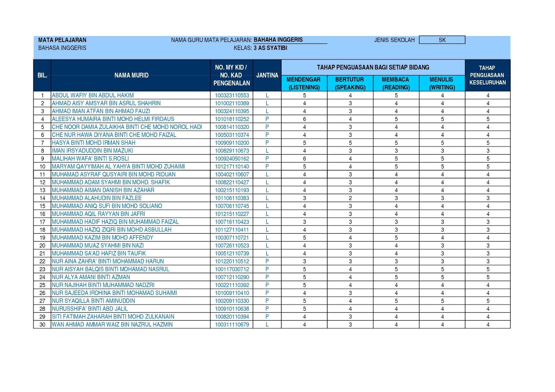Viewport: 555px width, 392px height.
Task: Select ID number 100307110721
Action: (232, 238)
